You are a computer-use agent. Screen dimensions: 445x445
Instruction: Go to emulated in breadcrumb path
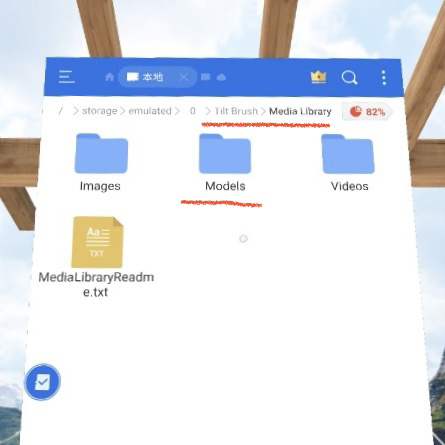click(150, 111)
